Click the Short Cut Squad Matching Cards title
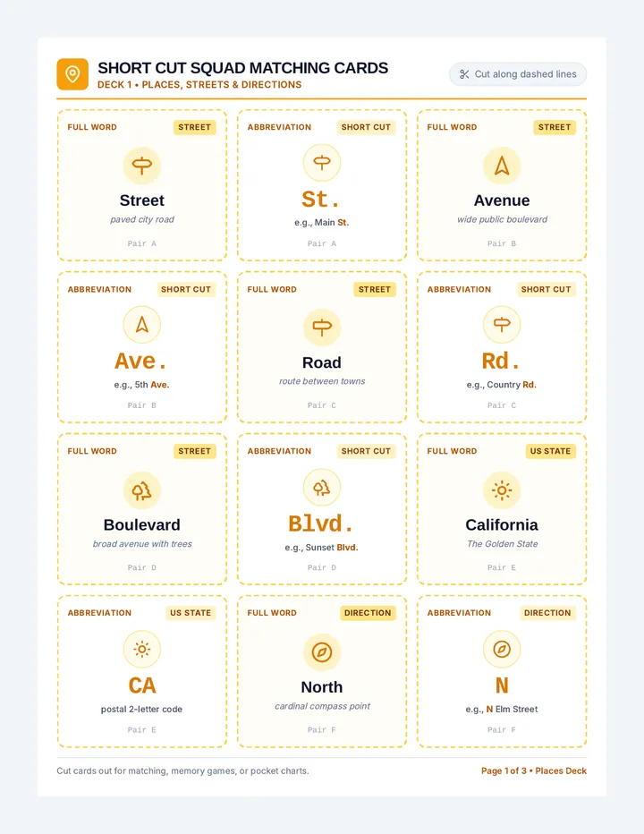The image size is (644, 834). [243, 68]
